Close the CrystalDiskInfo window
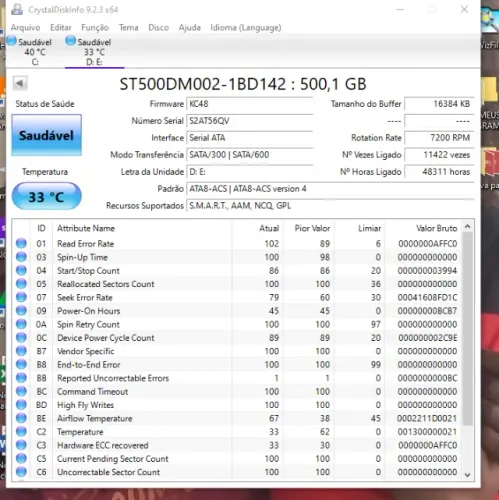 (x=464, y=9)
